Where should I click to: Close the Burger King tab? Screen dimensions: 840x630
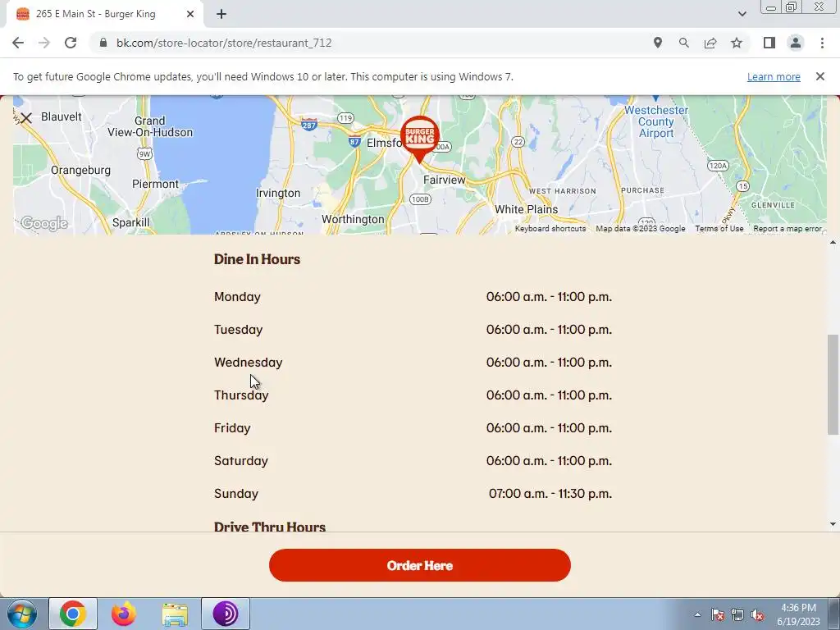[x=190, y=14]
